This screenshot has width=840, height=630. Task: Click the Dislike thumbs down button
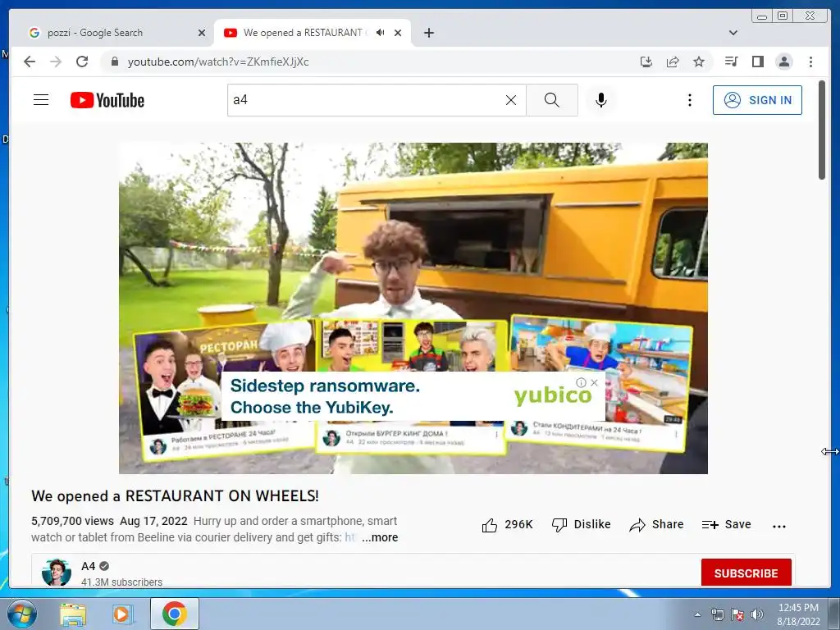pos(582,524)
